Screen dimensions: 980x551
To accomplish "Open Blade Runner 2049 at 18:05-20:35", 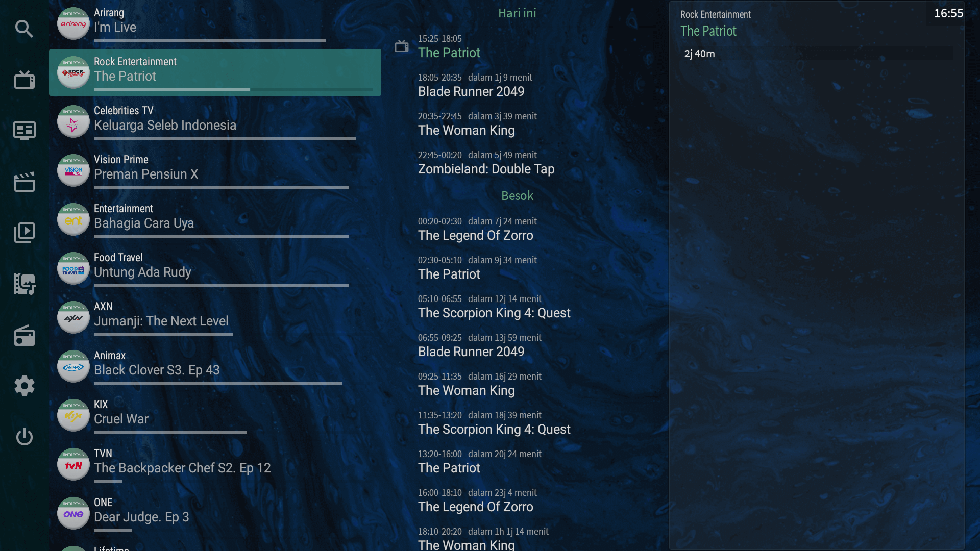I will point(517,85).
